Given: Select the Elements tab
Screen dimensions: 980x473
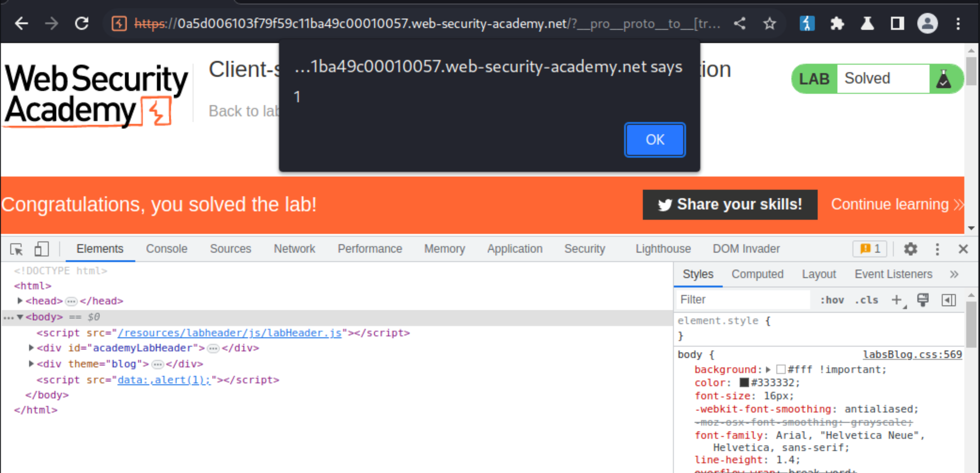Looking at the screenshot, I should pyautogui.click(x=100, y=249).
